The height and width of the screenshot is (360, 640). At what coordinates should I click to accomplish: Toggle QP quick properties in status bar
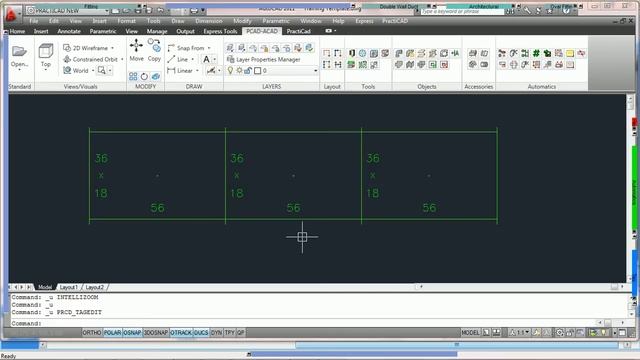(241, 333)
